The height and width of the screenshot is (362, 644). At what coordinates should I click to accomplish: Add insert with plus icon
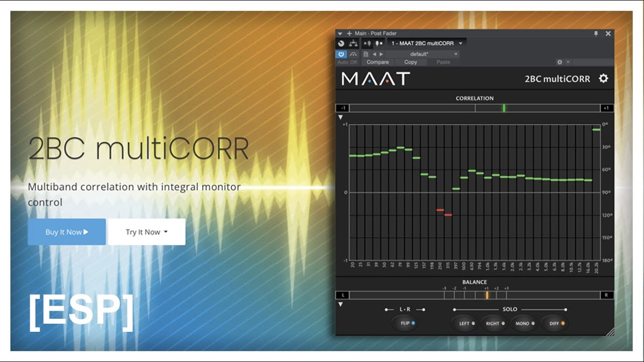tap(349, 33)
